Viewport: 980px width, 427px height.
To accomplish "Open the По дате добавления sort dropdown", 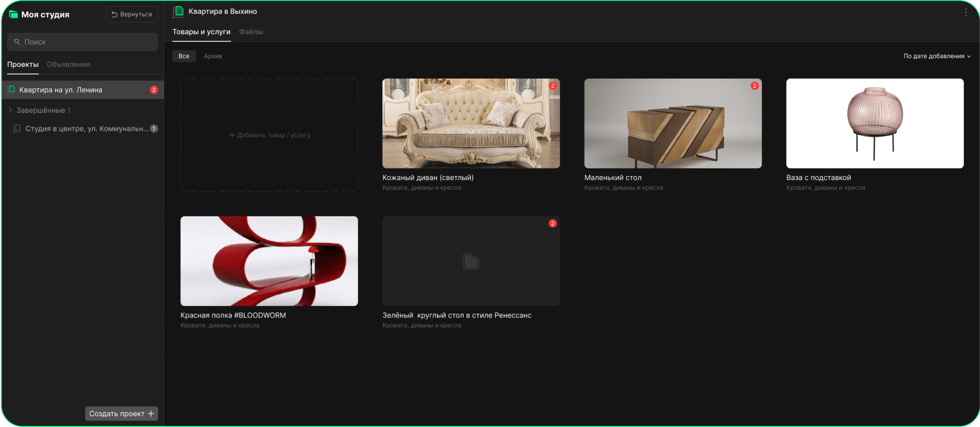I will [937, 56].
